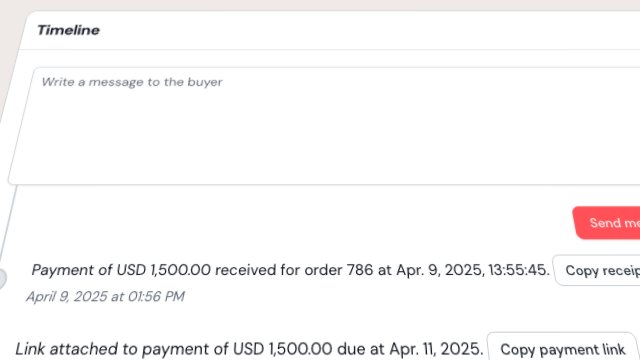Click the payment received timeline entry text
This screenshot has width=640, height=360.
click(x=291, y=270)
